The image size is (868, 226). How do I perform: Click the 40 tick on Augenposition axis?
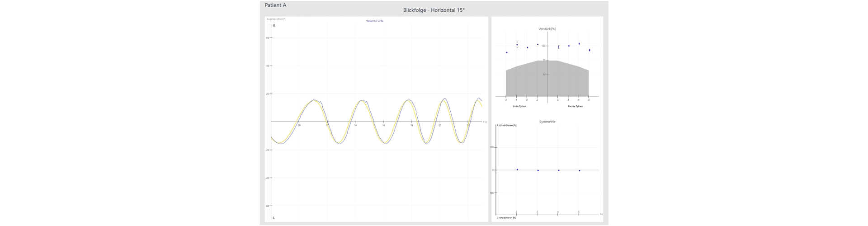(267, 66)
